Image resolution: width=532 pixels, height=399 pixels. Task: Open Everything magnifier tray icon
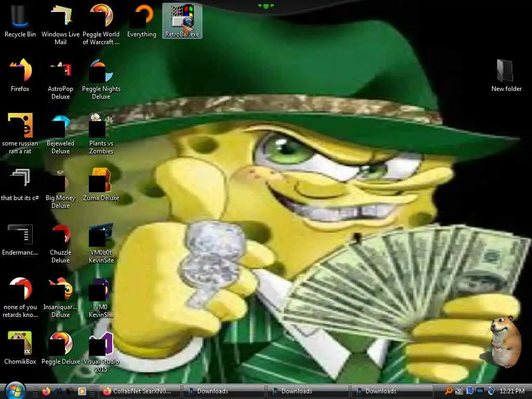click(448, 391)
